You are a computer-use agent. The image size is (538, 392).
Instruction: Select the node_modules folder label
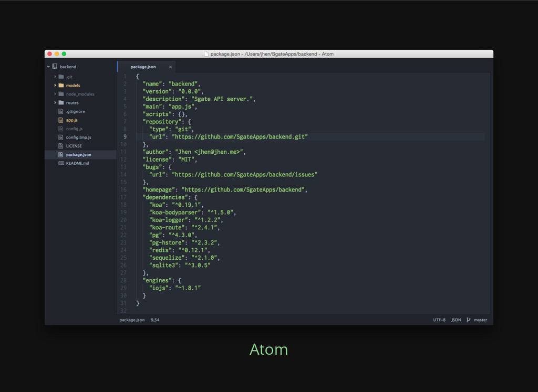point(80,94)
